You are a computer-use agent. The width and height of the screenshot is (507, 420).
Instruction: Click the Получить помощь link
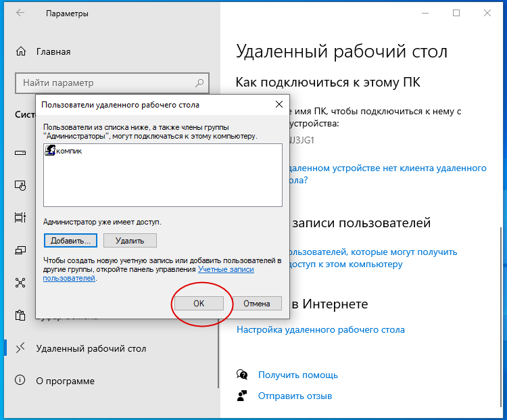298,375
